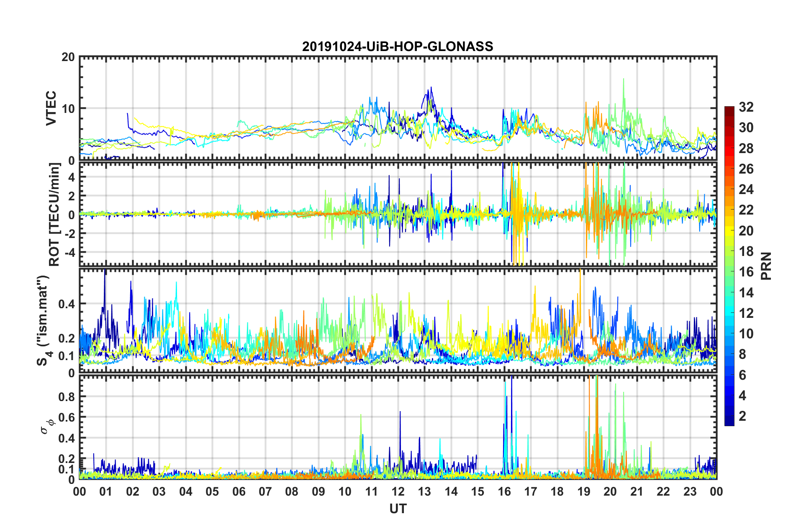This screenshot has height=532, width=796.
Task: Select the x-axis tick label 19
Action: [584, 491]
